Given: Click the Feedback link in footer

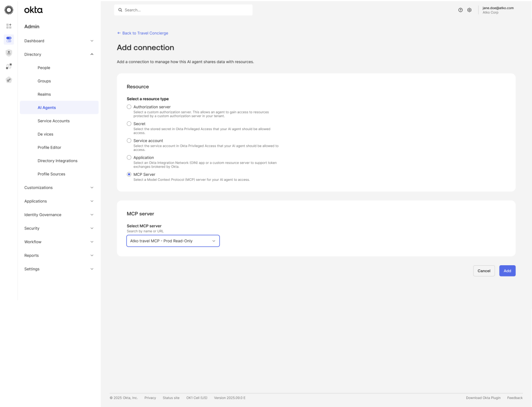Looking at the screenshot, I should pos(515,397).
